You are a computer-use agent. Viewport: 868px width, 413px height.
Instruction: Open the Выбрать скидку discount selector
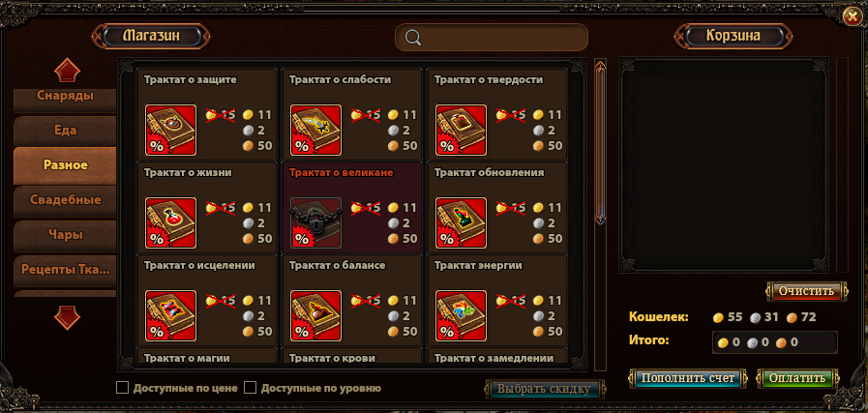pyautogui.click(x=544, y=389)
